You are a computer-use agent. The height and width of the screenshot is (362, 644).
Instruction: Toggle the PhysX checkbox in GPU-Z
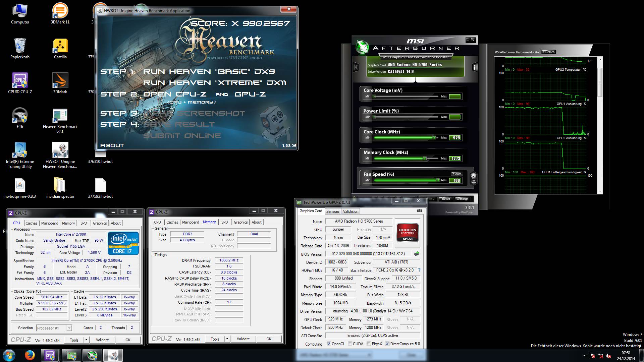coord(369,344)
